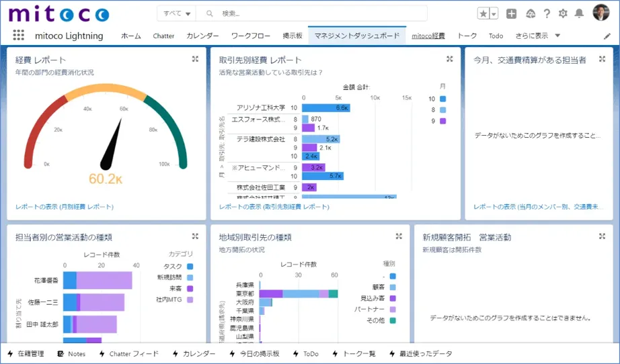
Task: Open the ワークフロー tab
Action: (251, 36)
